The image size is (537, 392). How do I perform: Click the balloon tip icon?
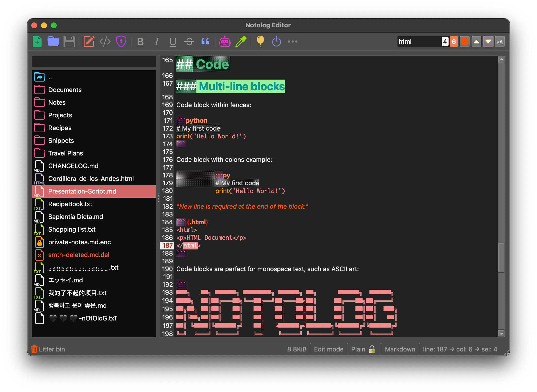(x=260, y=41)
